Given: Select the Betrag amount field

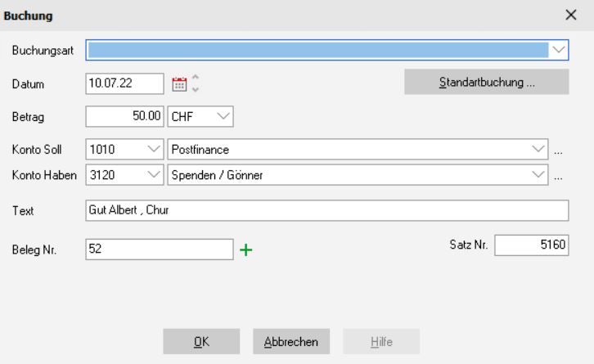Looking at the screenshot, I should pyautogui.click(x=125, y=117).
